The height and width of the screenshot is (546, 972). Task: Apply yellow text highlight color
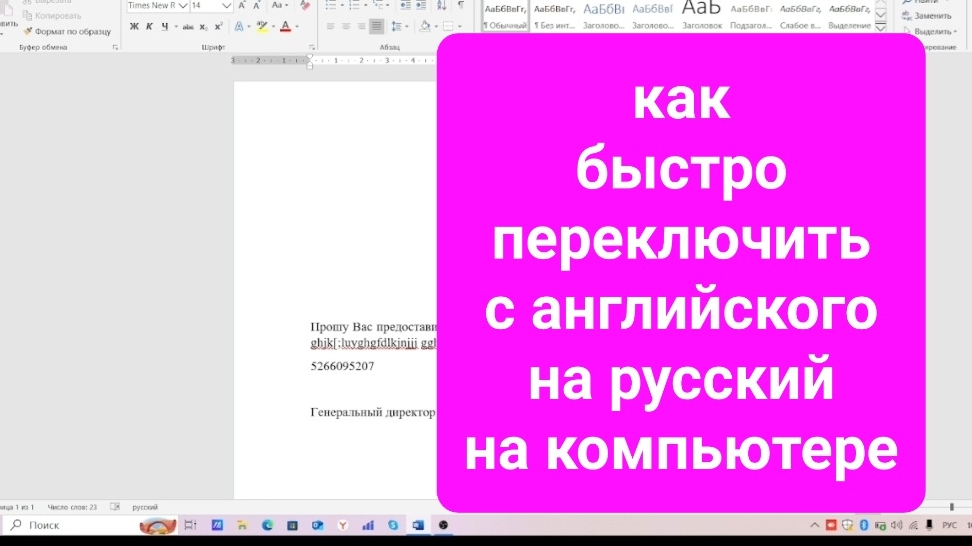[x=262, y=27]
